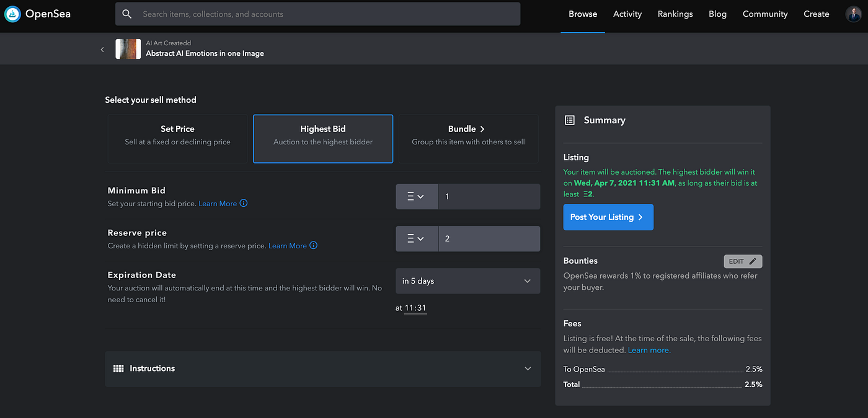The width and height of the screenshot is (868, 418).
Task: Select the Highest Bid sell method
Action: (323, 138)
